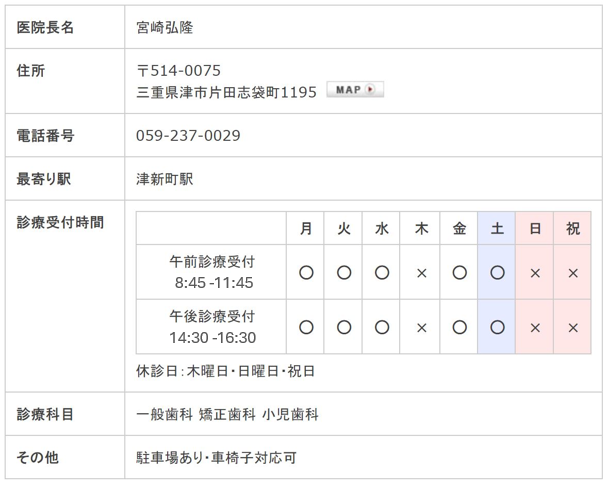Click the nearest station 津新町駅 text
Viewport: 603px width, 483px height.
pos(165,179)
